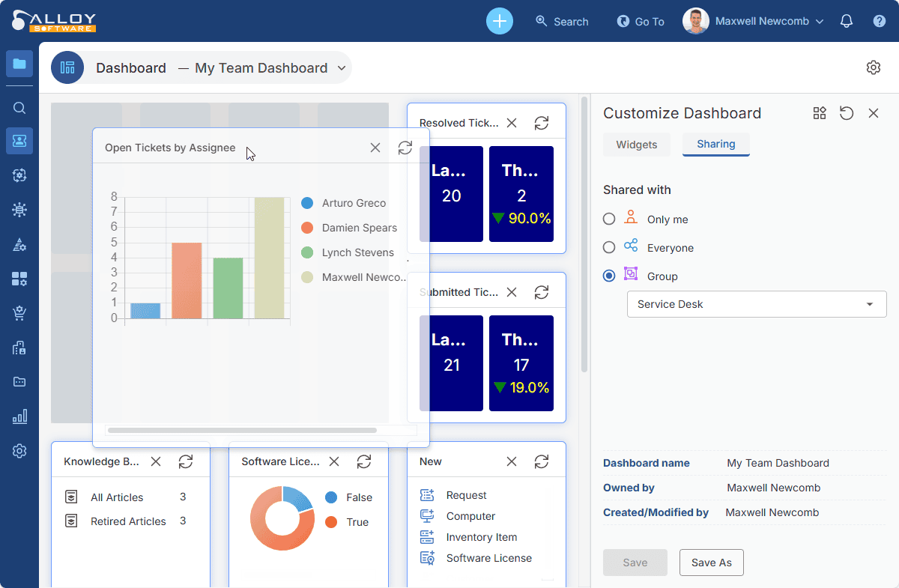The width and height of the screenshot is (899, 588).
Task: Refresh the Software Licenses widget
Action: (x=364, y=461)
